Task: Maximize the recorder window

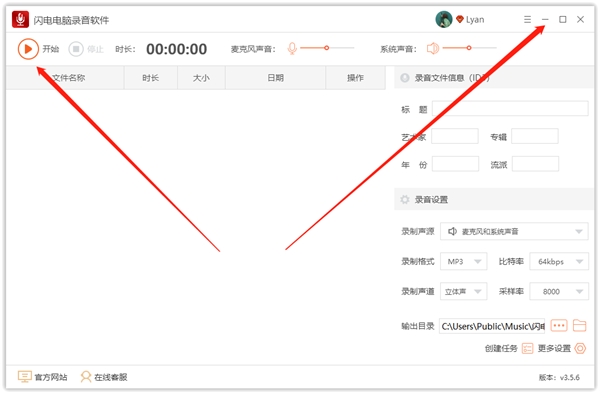Action: (x=562, y=20)
